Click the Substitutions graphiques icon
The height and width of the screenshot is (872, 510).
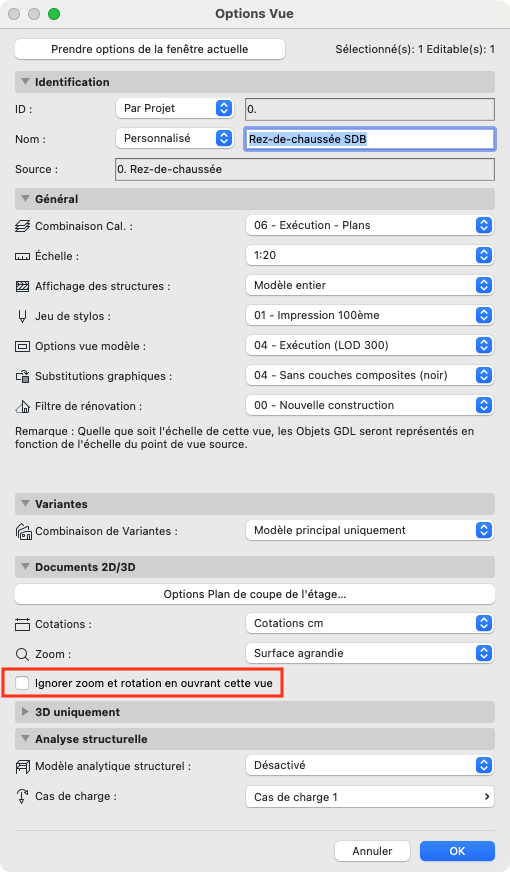point(22,376)
